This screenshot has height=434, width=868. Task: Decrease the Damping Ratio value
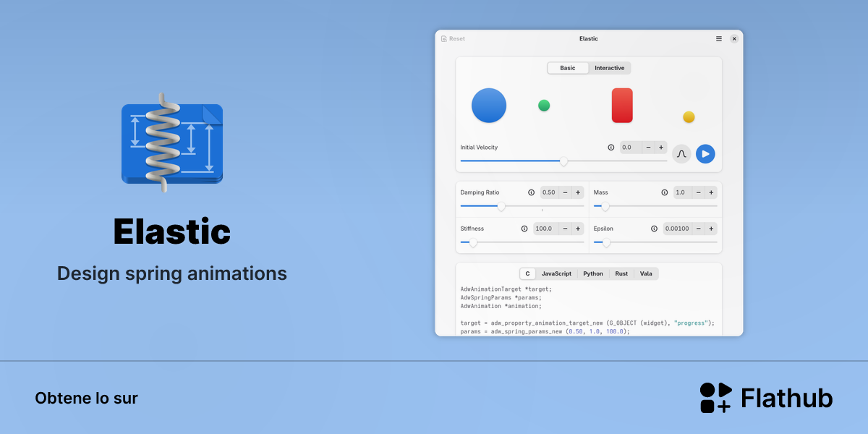tap(565, 192)
